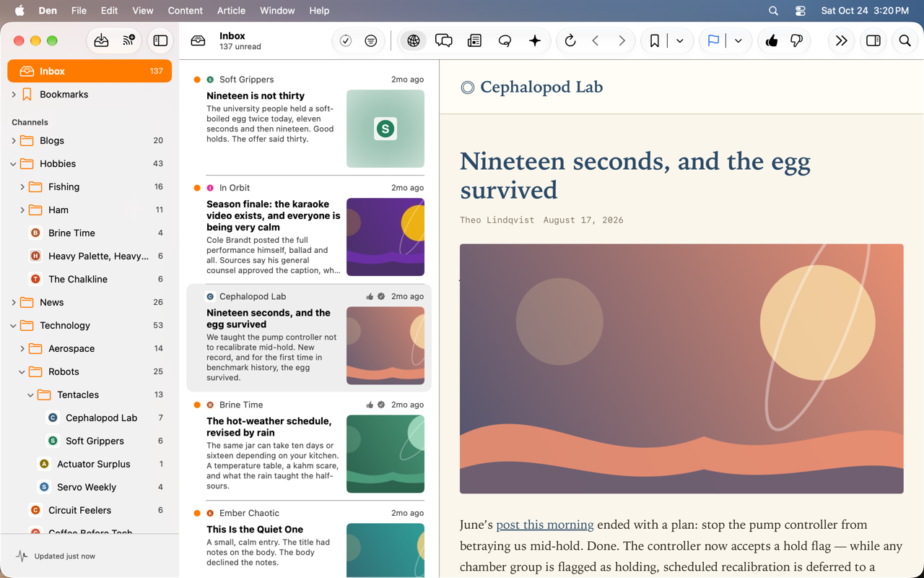
Task: Thumbs up the article
Action: 772,41
